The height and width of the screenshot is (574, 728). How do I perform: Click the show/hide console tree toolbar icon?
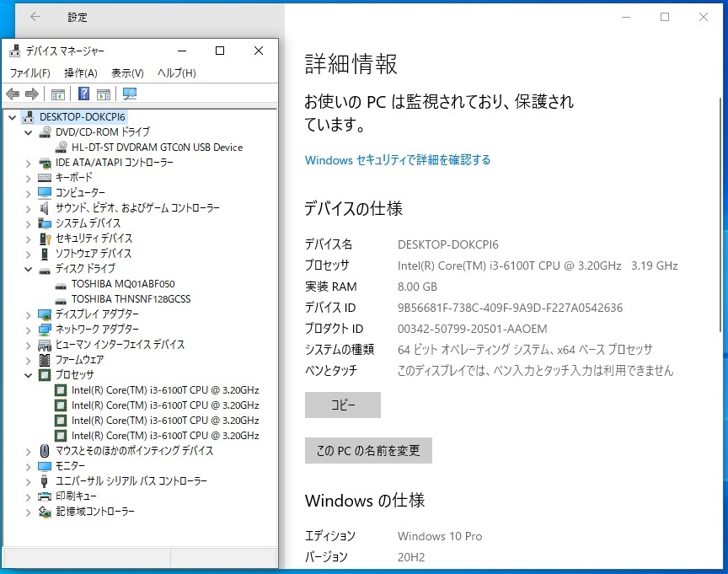click(x=58, y=94)
